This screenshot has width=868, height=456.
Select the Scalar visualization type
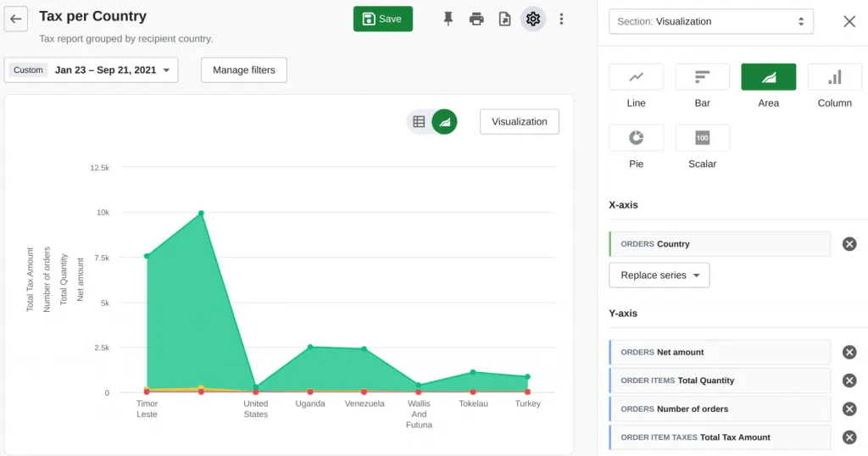click(702, 138)
